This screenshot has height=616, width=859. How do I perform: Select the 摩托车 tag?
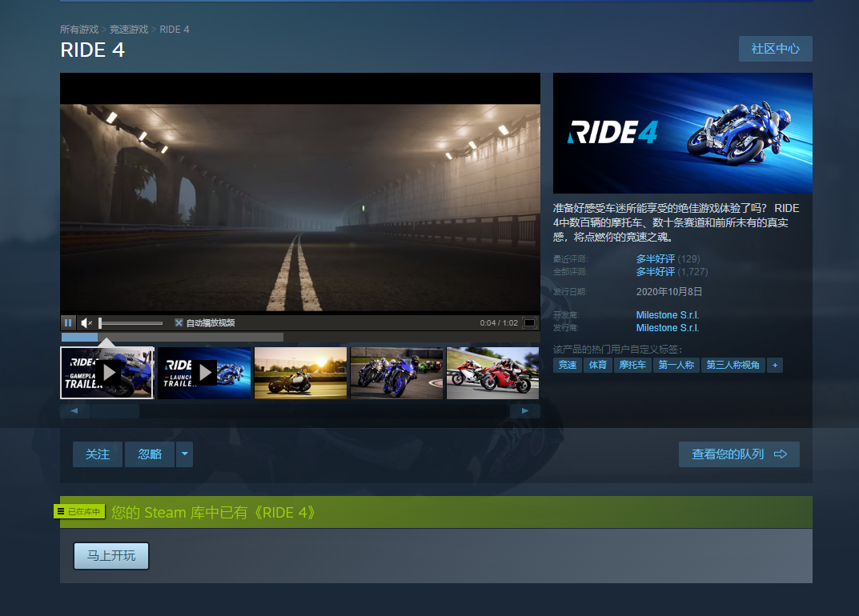[632, 365]
